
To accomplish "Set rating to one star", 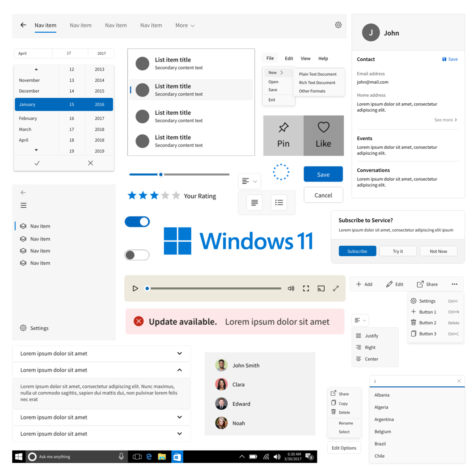I will [x=132, y=195].
